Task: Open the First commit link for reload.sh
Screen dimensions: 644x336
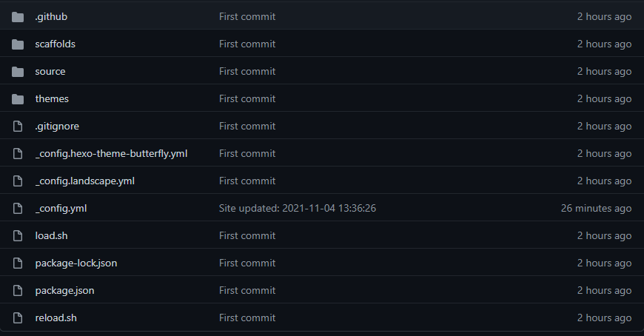Action: click(247, 318)
